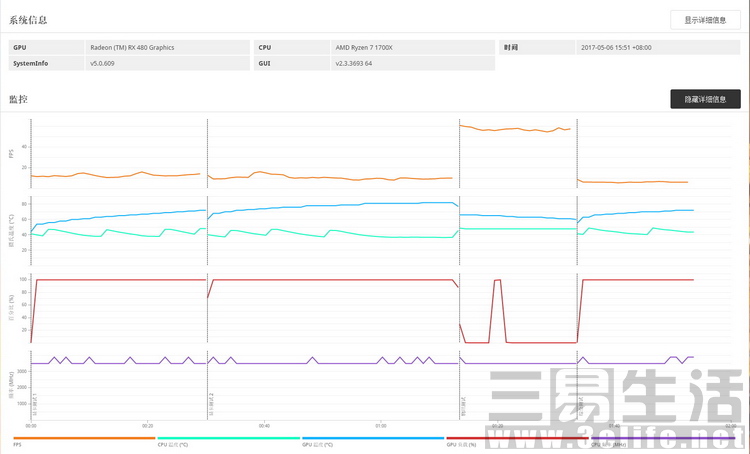The image size is (750, 454).
Task: Click the 1000 tick on the frequency axis
Action: click(x=22, y=404)
